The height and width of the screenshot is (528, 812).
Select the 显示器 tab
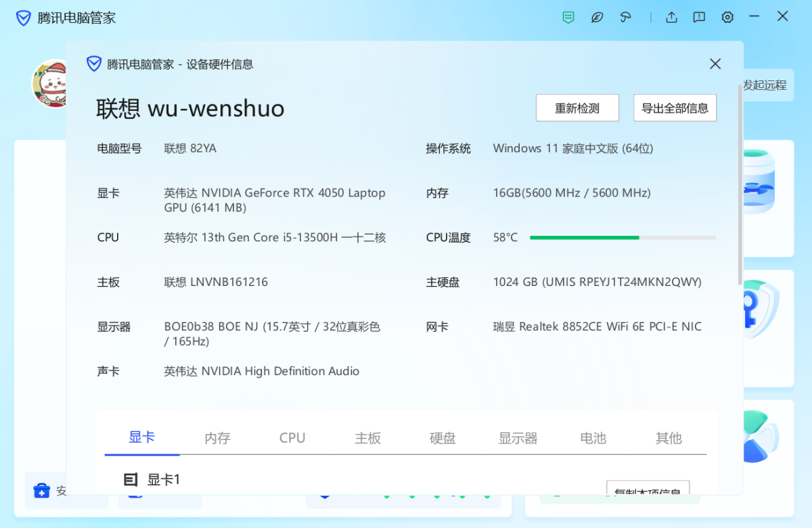pos(518,438)
